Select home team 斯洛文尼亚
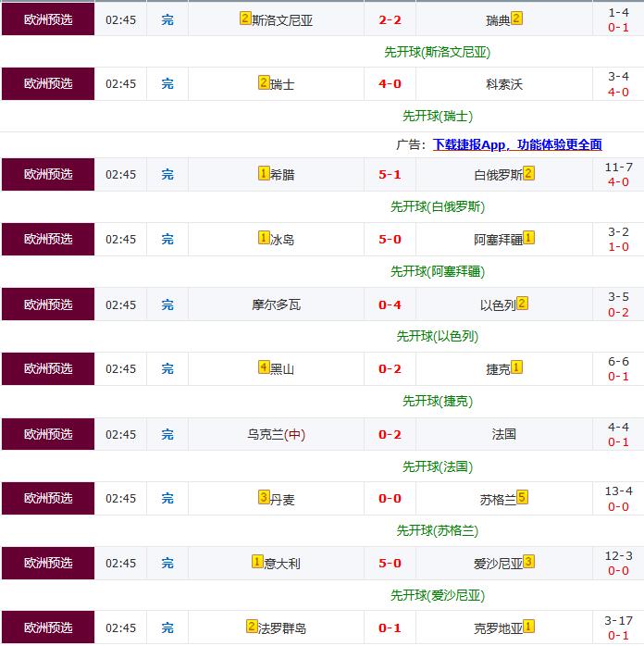 tap(282, 20)
